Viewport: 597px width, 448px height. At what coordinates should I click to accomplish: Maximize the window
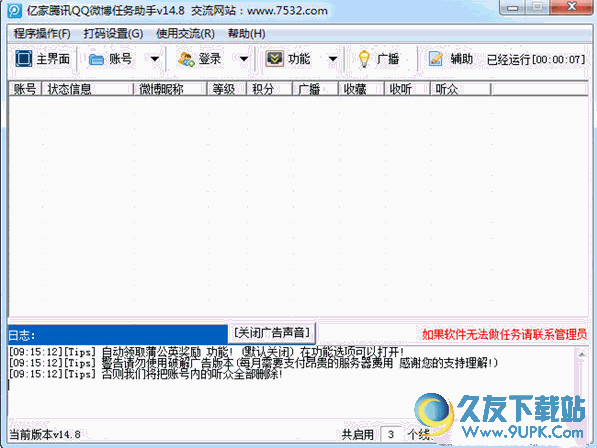click(538, 7)
